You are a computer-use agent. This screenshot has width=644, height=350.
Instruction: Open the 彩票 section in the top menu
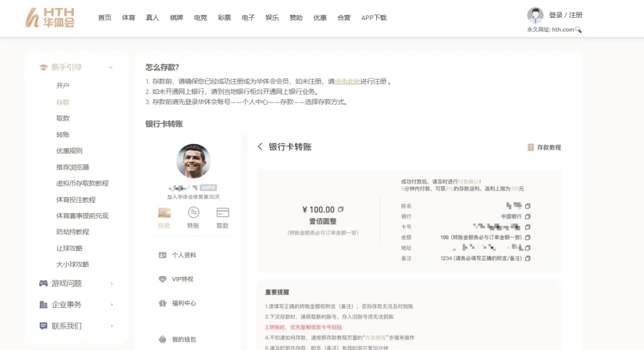coord(224,18)
